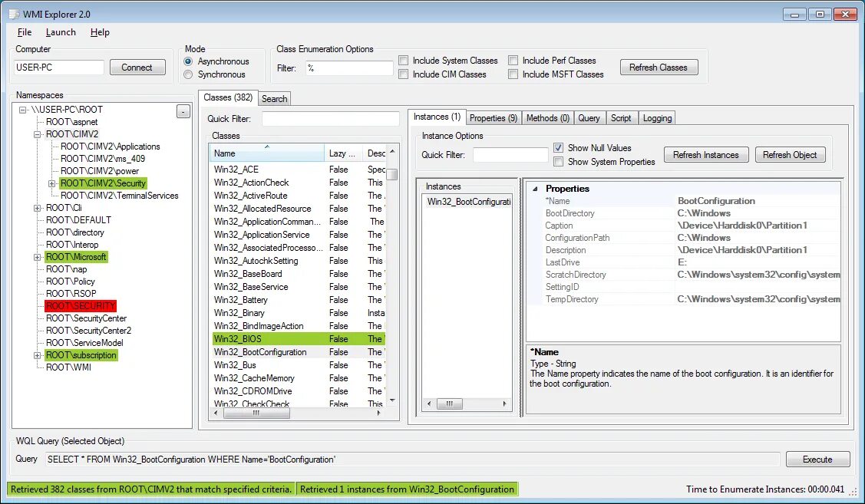Select the Synchronous mode radio button

188,74
